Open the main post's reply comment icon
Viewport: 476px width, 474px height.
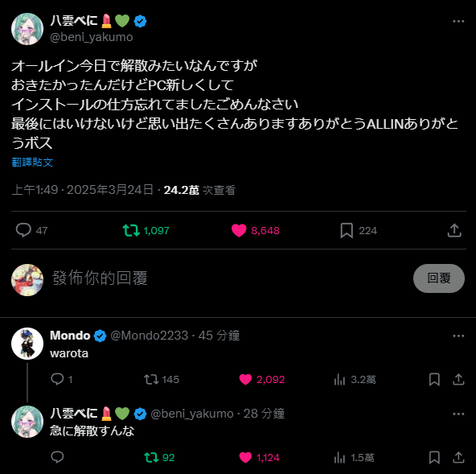point(23,230)
